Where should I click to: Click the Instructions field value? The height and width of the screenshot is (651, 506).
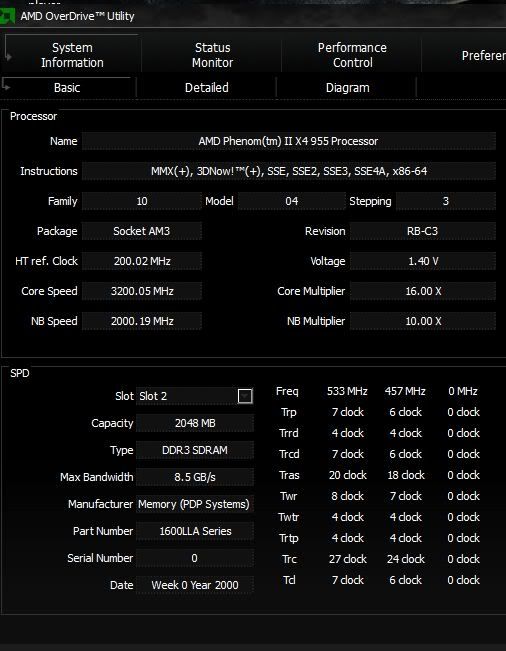point(288,171)
